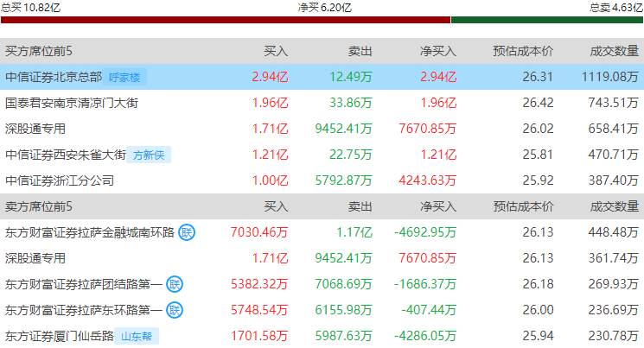Image resolution: width=644 pixels, height=348 pixels.
Task: Open the 山东帮 tag
Action: (x=137, y=336)
